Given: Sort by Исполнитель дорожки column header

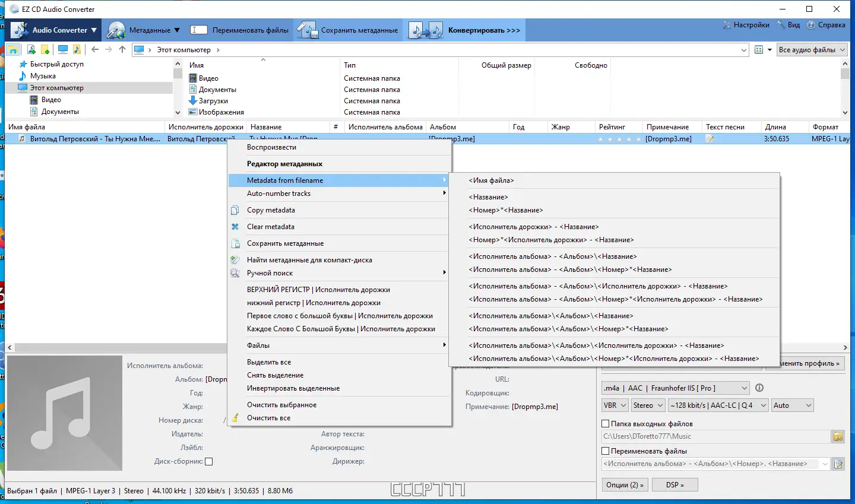Looking at the screenshot, I should click(x=206, y=127).
